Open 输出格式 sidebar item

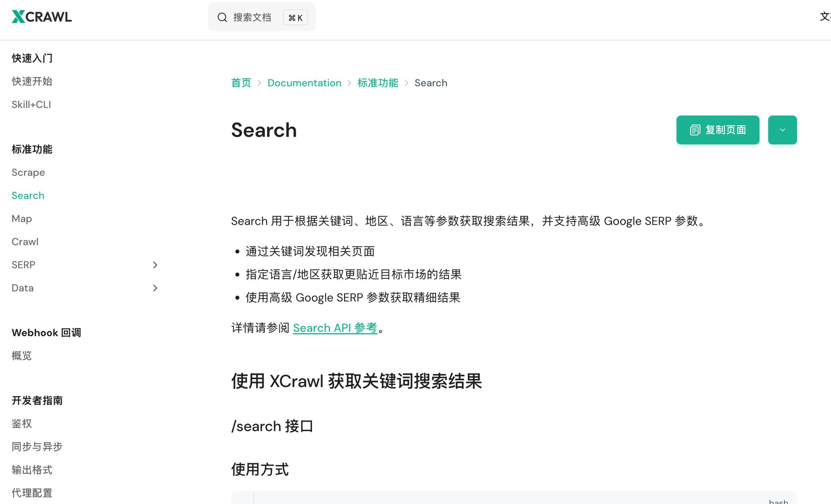(32, 470)
